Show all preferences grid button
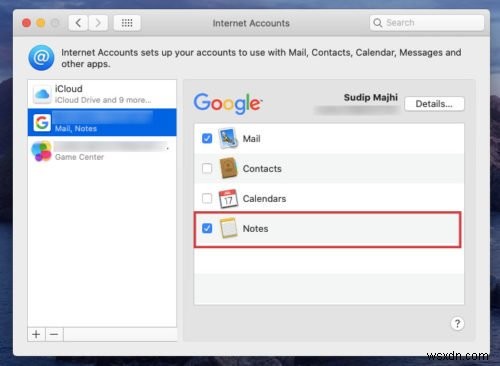 click(127, 23)
